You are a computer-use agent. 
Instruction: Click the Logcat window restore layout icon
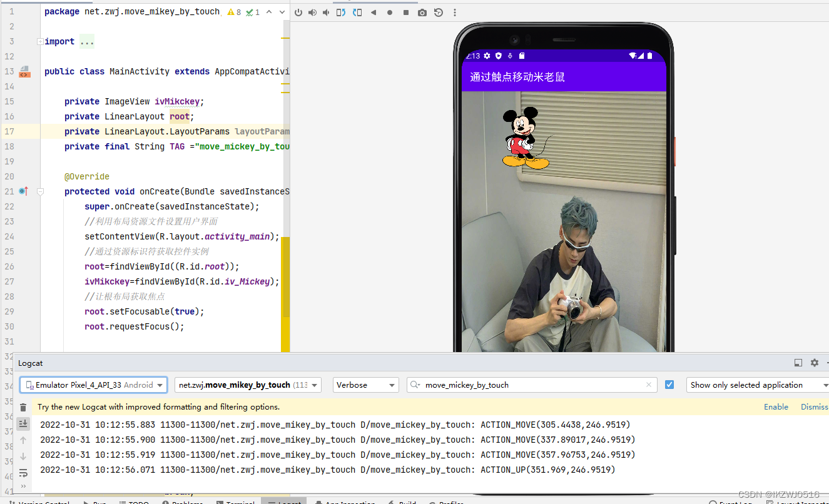coord(798,363)
